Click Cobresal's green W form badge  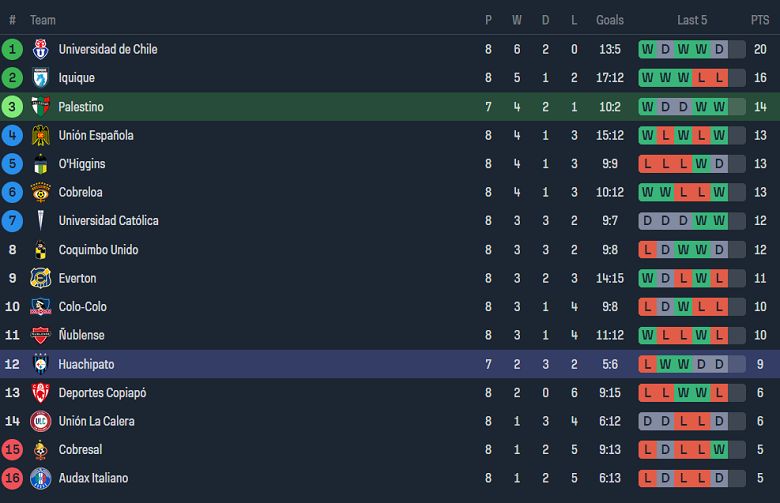(718, 450)
